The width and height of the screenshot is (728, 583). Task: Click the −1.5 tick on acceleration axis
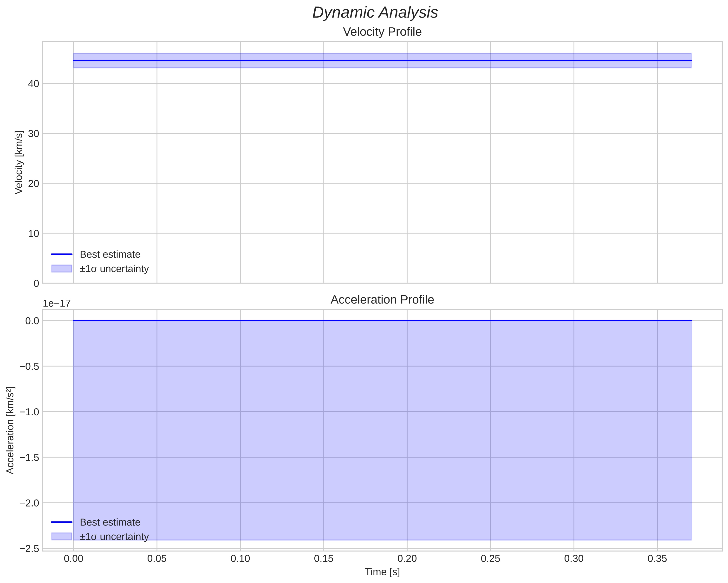29,457
